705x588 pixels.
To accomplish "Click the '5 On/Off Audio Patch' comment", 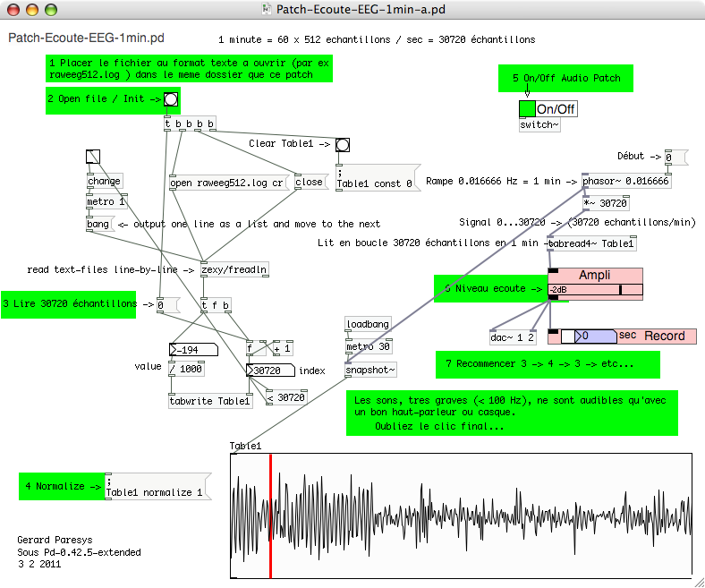I will point(566,78).
